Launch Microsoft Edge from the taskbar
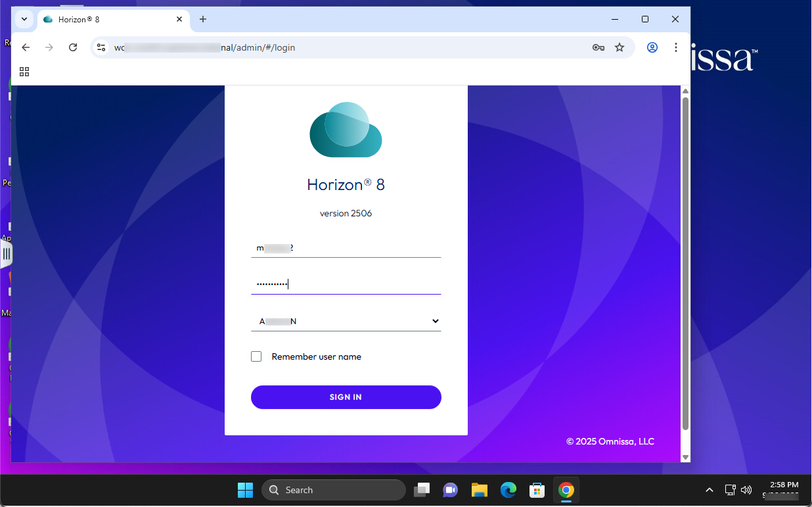 508,490
